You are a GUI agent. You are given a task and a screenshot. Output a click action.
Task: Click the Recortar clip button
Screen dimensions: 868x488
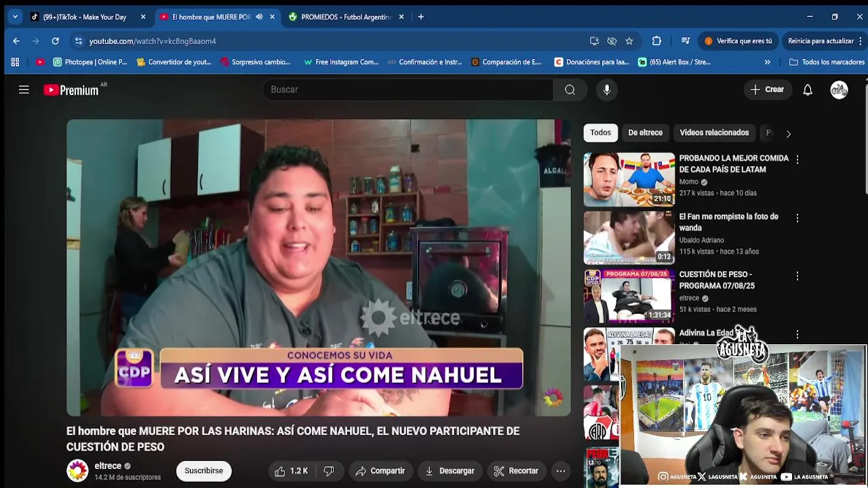516,471
